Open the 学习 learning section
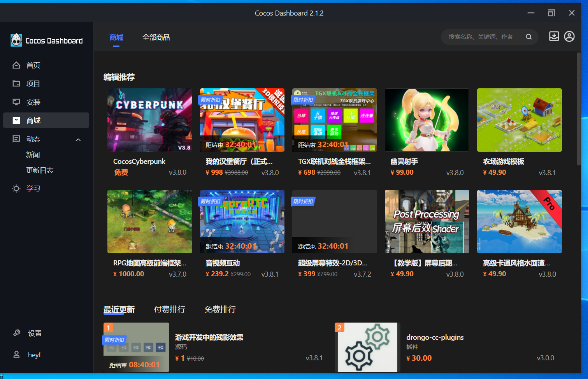The height and width of the screenshot is (379, 588). (x=33, y=188)
